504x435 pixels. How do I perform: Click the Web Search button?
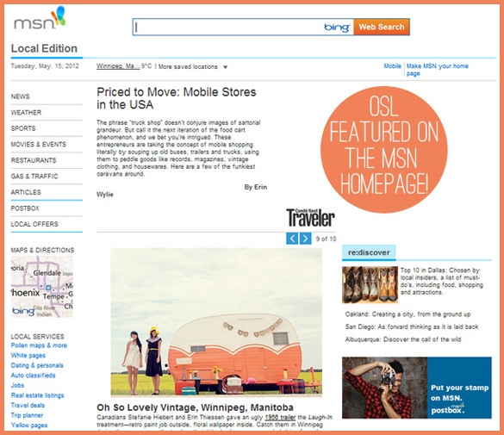click(382, 27)
